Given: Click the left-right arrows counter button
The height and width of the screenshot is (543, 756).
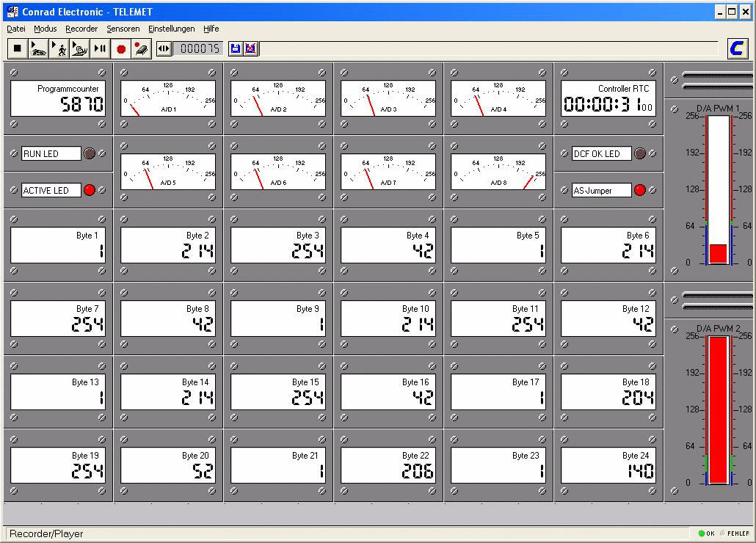Looking at the screenshot, I should point(164,48).
